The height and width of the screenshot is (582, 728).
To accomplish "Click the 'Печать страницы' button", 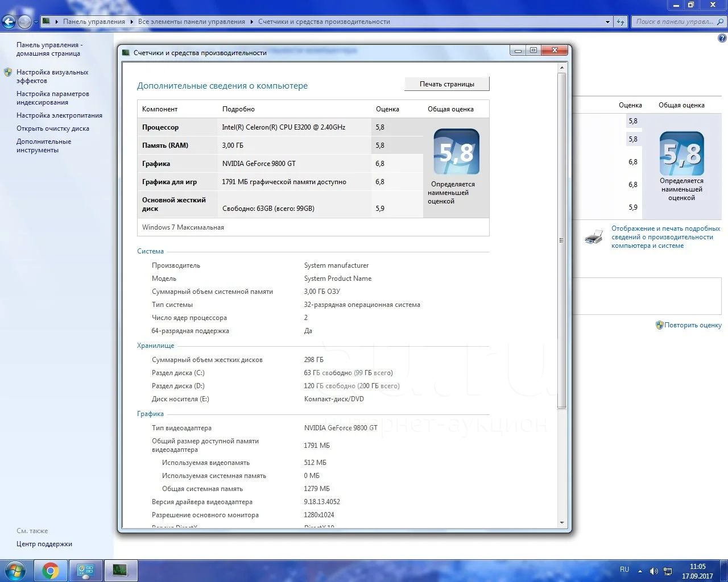I will pyautogui.click(x=447, y=84).
